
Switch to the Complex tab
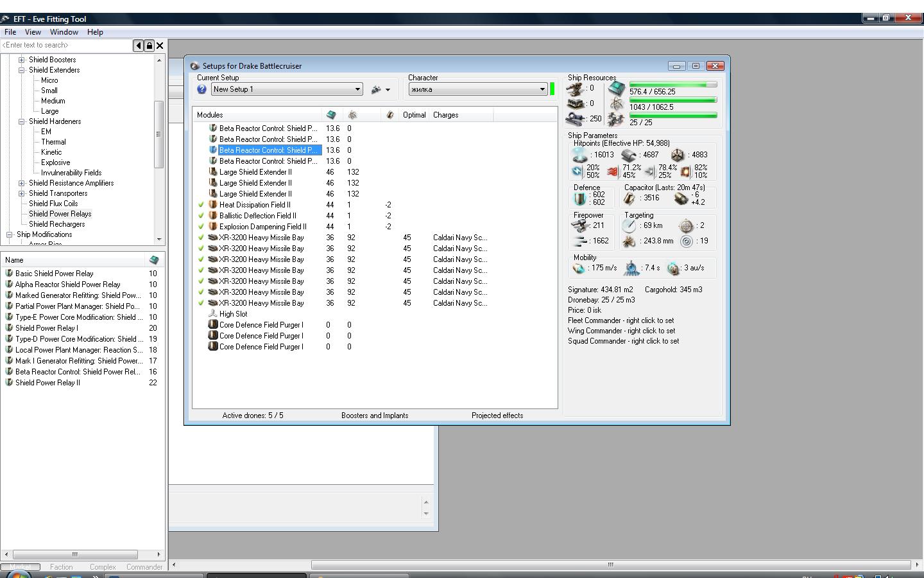[x=103, y=567]
